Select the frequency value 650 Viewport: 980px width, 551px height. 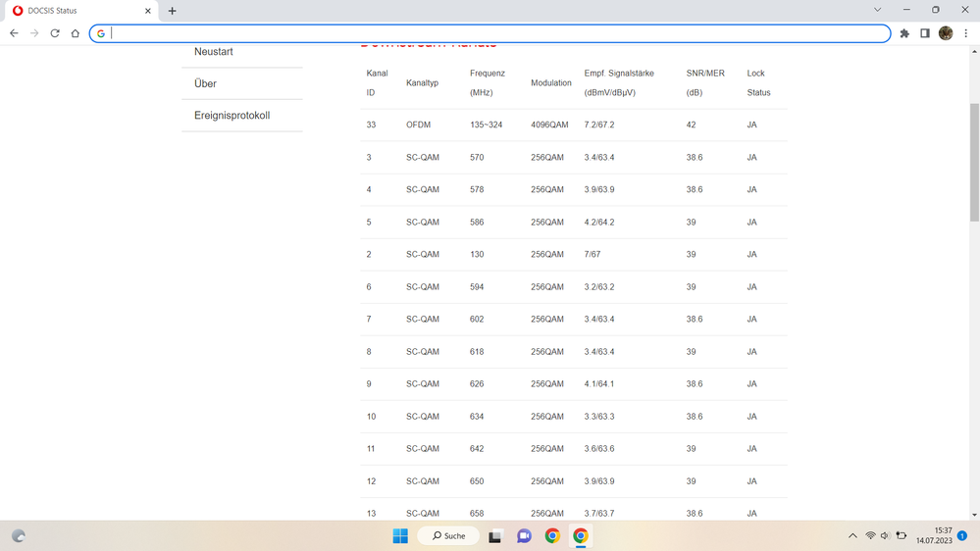pyautogui.click(x=477, y=481)
